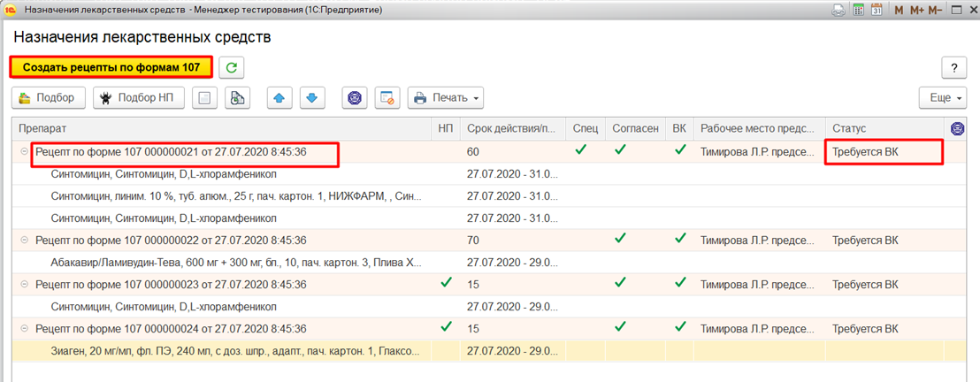The width and height of the screenshot is (980, 382).
Task: Click the title bar printer icon
Action: point(838,11)
